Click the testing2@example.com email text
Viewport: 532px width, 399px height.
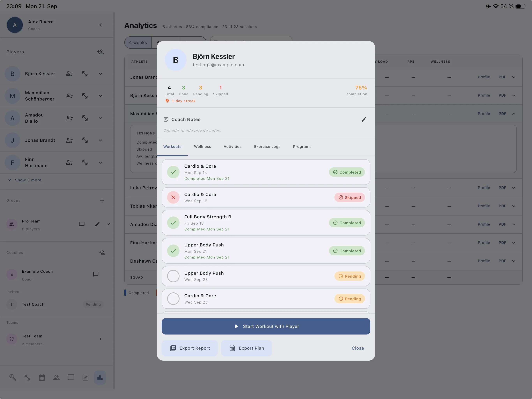[x=218, y=65]
